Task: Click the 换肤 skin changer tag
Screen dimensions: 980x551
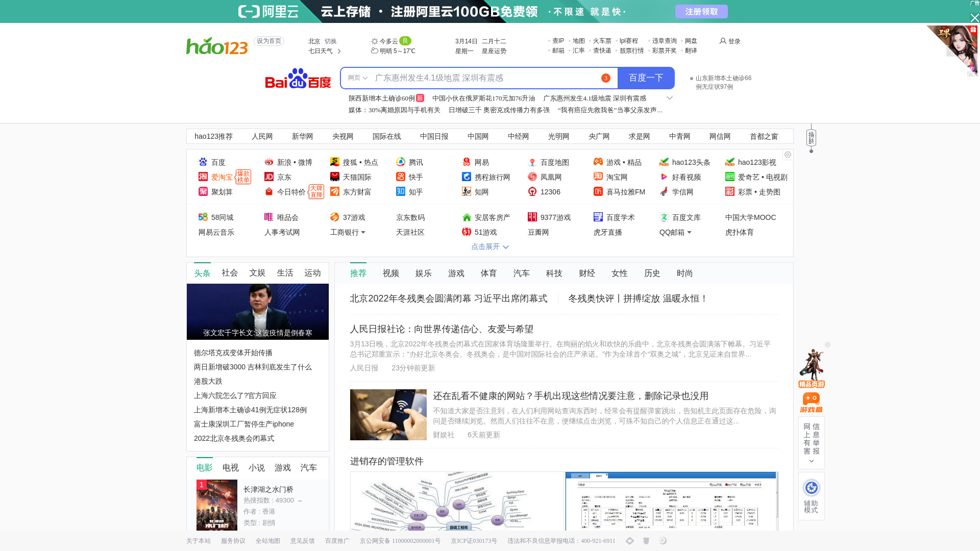Action: pyautogui.click(x=811, y=138)
